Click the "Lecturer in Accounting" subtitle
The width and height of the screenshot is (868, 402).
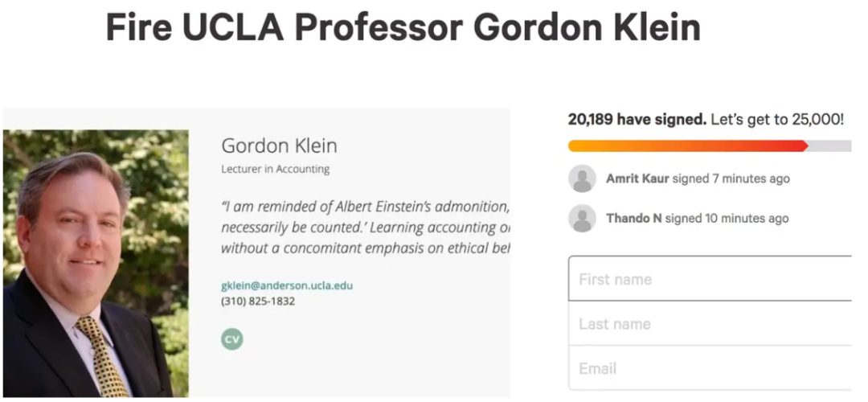point(275,169)
